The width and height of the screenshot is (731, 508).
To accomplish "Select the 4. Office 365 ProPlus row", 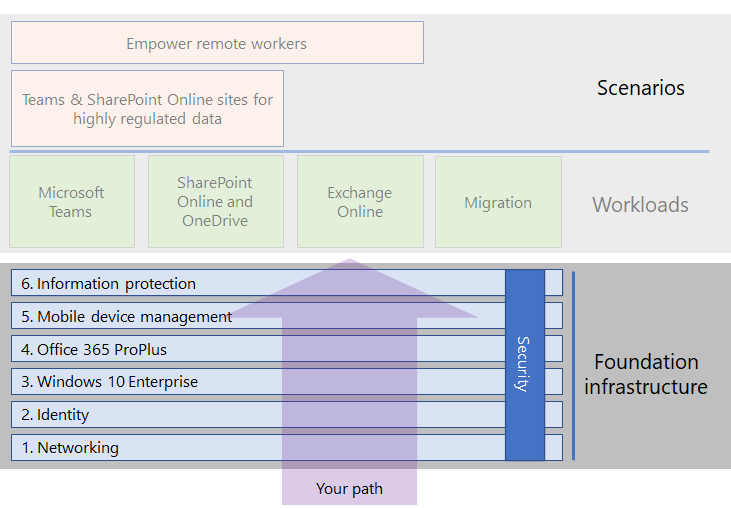I will point(287,349).
